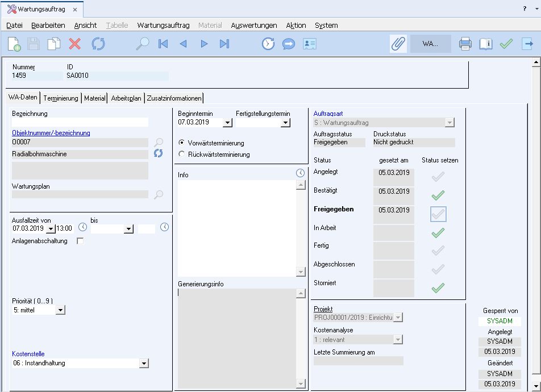Open search with magnifying glass toolbar icon
Screen dimensions: 541x392
(x=142, y=44)
